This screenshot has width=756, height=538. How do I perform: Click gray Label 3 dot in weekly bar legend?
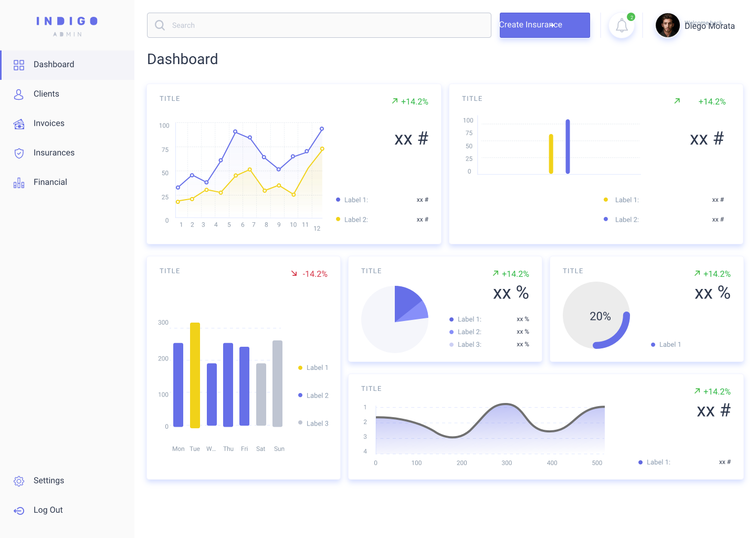(300, 422)
